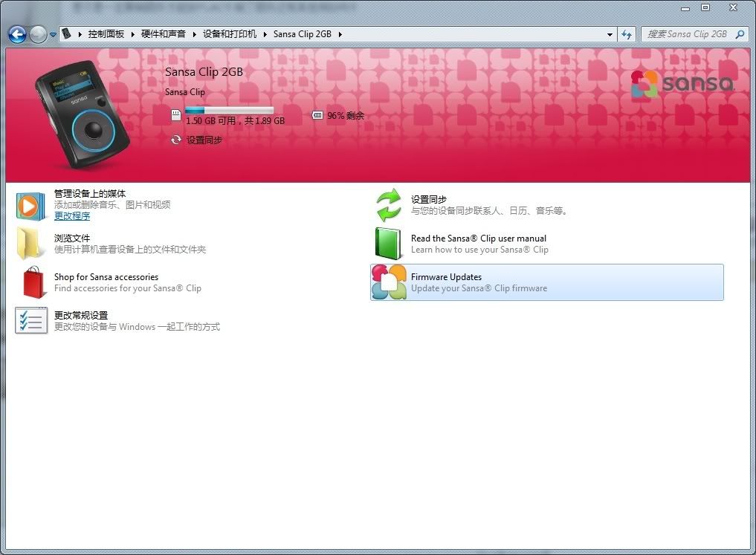Navigate to 控制面板 in the breadcrumb
This screenshot has height=555, width=756.
(106, 34)
